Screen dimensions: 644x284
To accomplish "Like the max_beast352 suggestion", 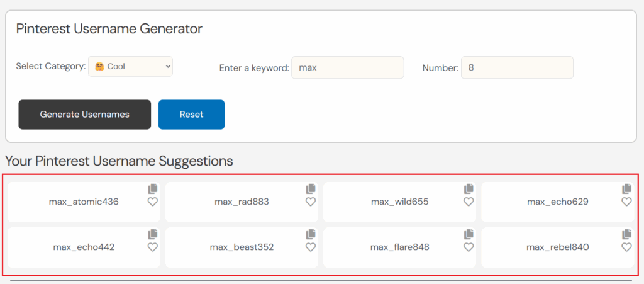I will click(311, 247).
